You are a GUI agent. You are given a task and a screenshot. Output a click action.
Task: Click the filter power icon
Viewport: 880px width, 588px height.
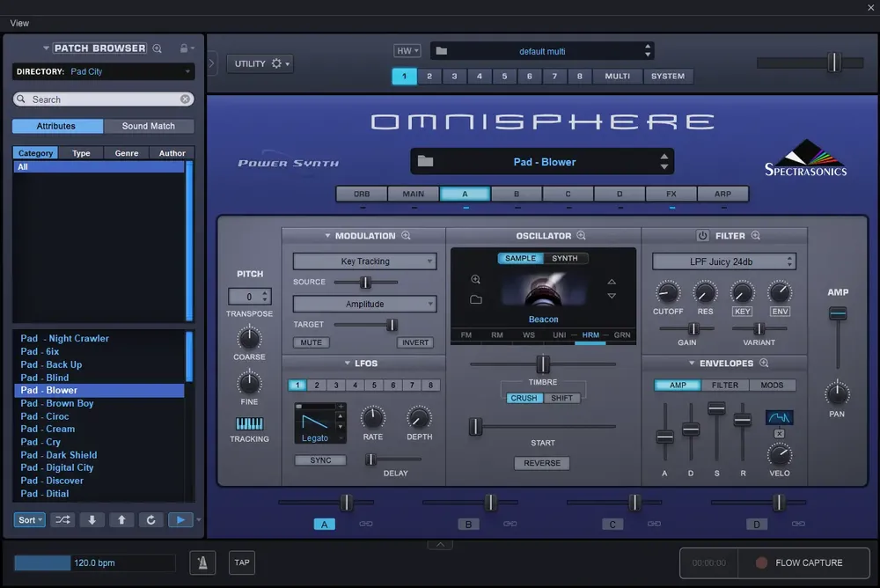coord(702,236)
